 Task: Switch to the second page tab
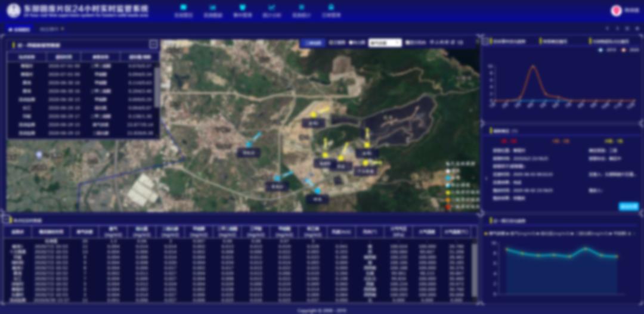[x=52, y=29]
